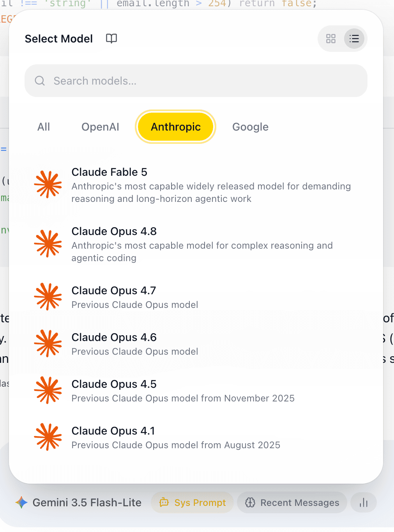The height and width of the screenshot is (532, 394).
Task: Open the bar chart stats icon
Action: (x=364, y=503)
